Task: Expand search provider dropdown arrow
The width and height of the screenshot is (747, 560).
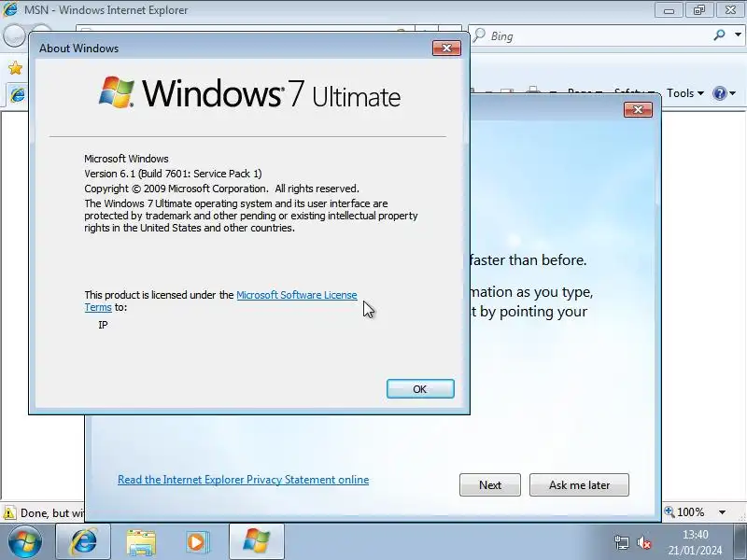Action: click(x=738, y=35)
